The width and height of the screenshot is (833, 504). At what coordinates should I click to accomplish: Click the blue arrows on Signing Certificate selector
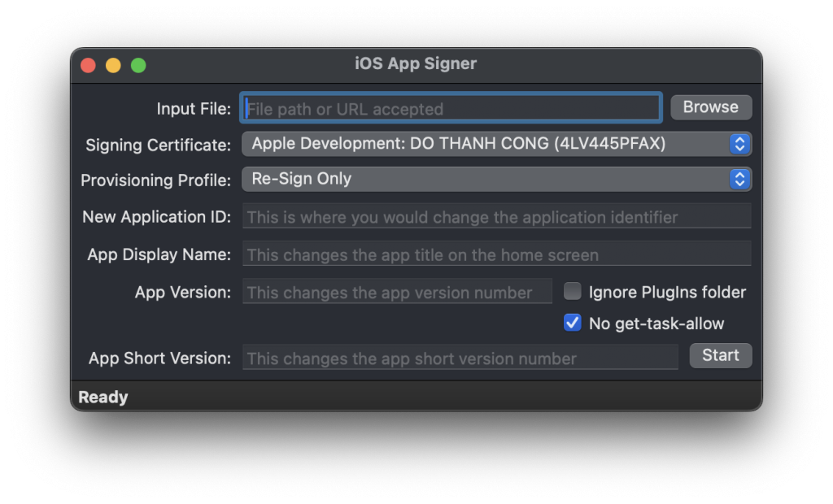pos(739,144)
